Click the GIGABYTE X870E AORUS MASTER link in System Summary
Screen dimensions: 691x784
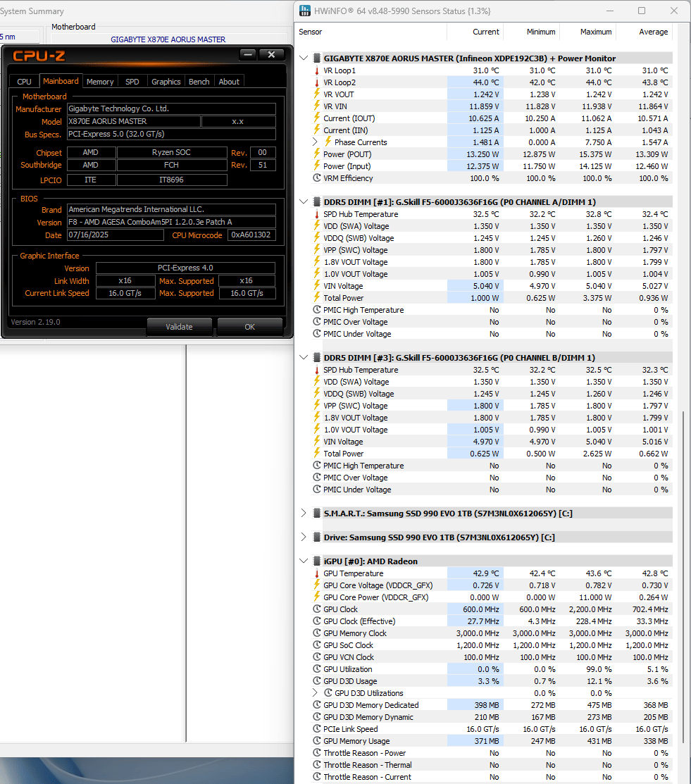coord(168,39)
